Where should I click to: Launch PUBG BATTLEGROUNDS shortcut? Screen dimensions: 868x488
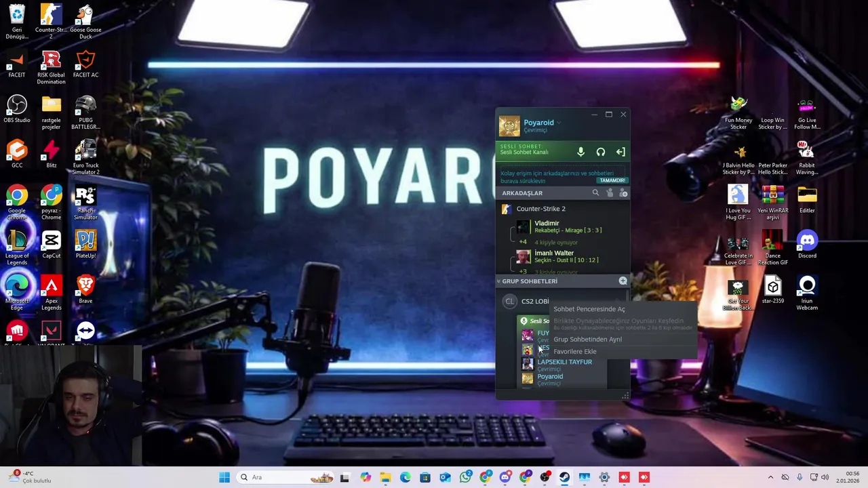[85, 113]
